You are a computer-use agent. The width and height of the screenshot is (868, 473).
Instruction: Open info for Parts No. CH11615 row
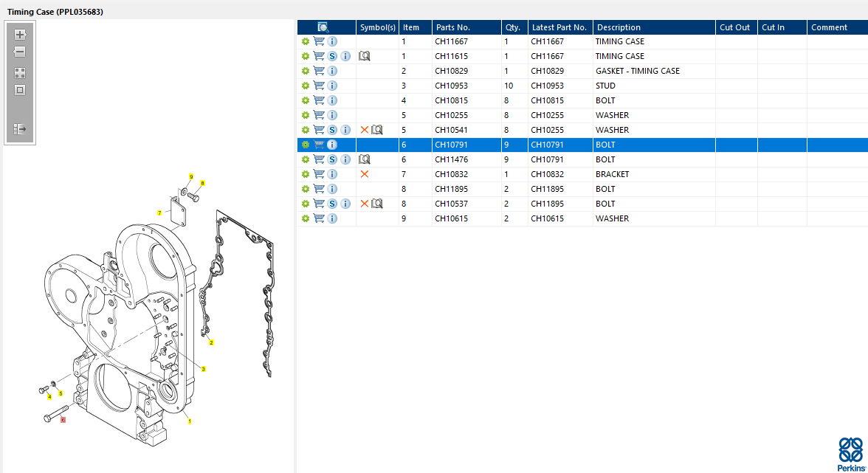[x=345, y=56]
